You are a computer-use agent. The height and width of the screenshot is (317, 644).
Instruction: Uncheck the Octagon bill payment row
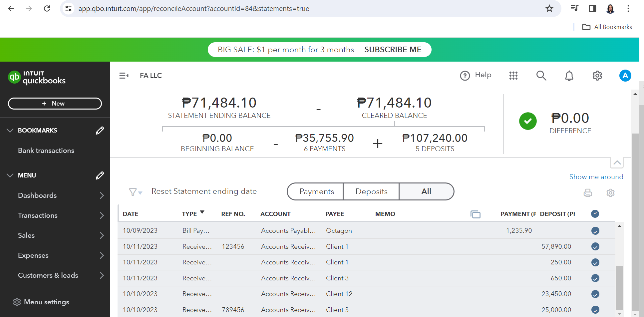click(595, 231)
